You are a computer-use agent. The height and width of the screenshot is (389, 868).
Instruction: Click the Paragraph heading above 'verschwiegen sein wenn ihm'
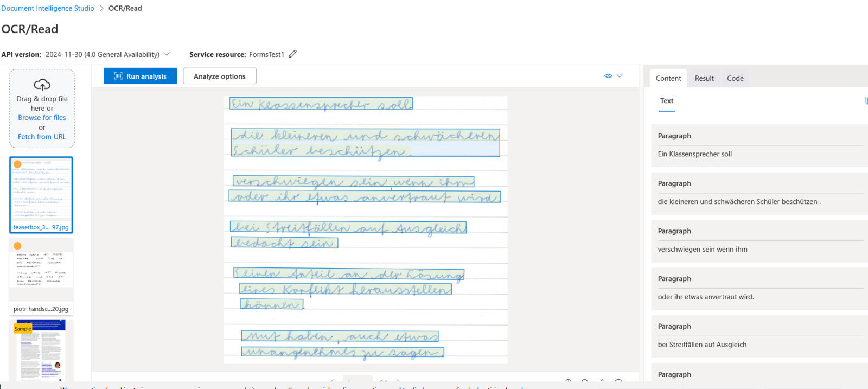pos(674,231)
